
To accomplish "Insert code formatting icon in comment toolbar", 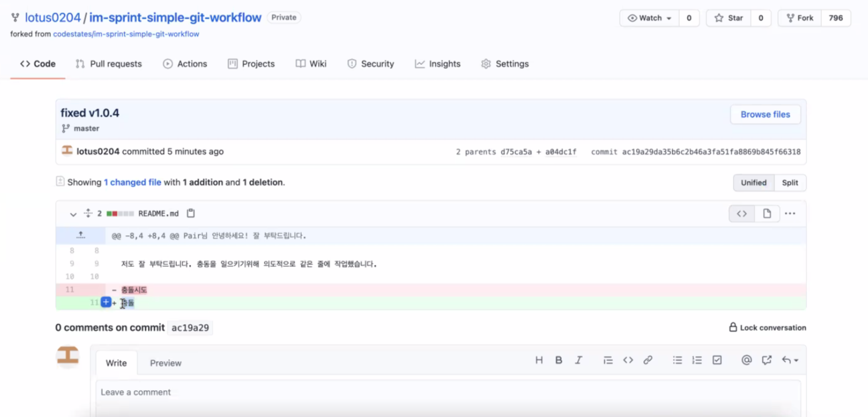I will 628,360.
